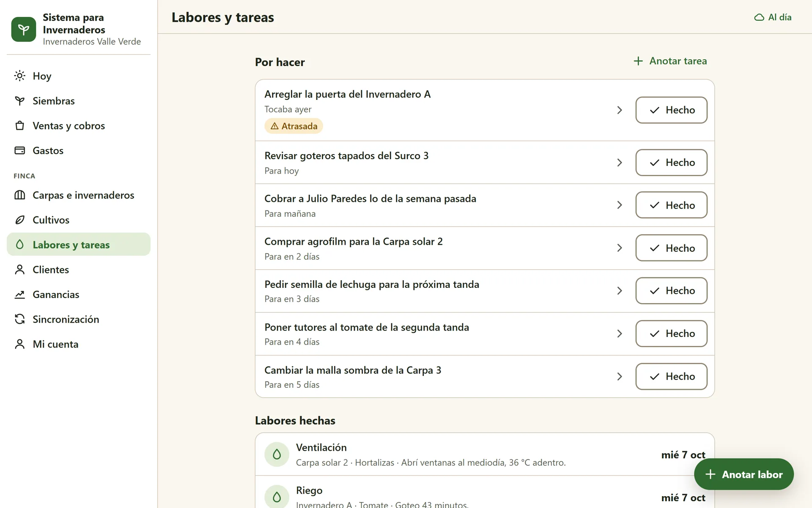Expand Poner tutores al tomate chevron
812x508 pixels.
tap(620, 334)
